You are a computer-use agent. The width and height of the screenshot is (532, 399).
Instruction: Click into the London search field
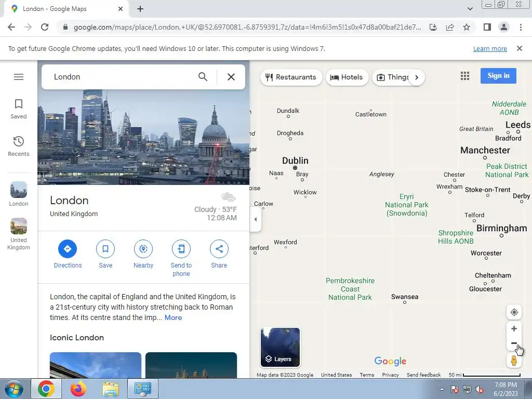(122, 77)
